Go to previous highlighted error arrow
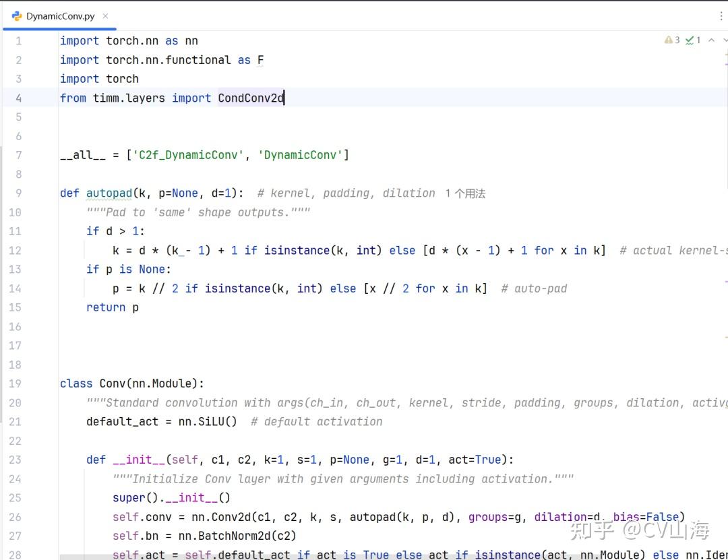The height and width of the screenshot is (560, 728). (x=711, y=40)
